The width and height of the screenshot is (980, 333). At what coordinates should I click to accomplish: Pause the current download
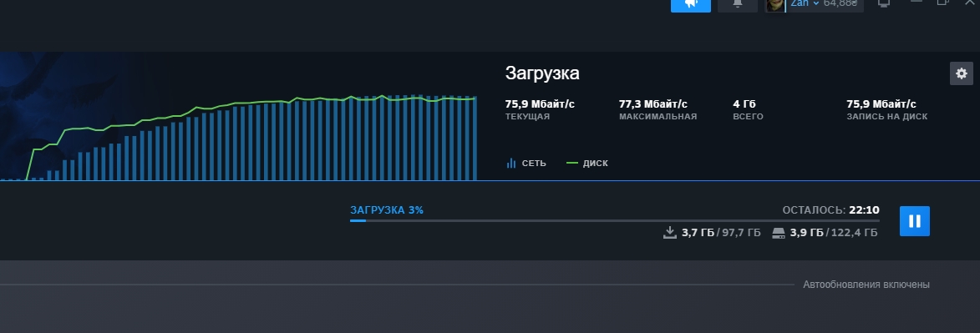[x=914, y=221]
